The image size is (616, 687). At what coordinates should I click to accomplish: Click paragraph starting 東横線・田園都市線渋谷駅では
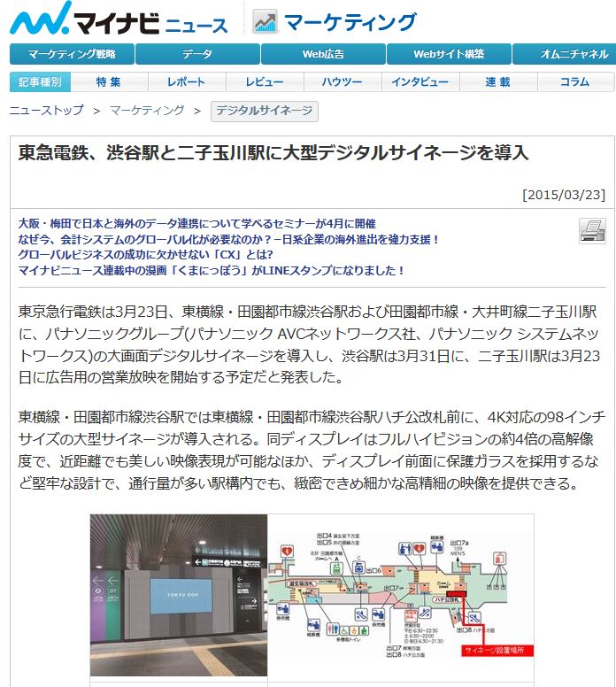click(x=312, y=450)
